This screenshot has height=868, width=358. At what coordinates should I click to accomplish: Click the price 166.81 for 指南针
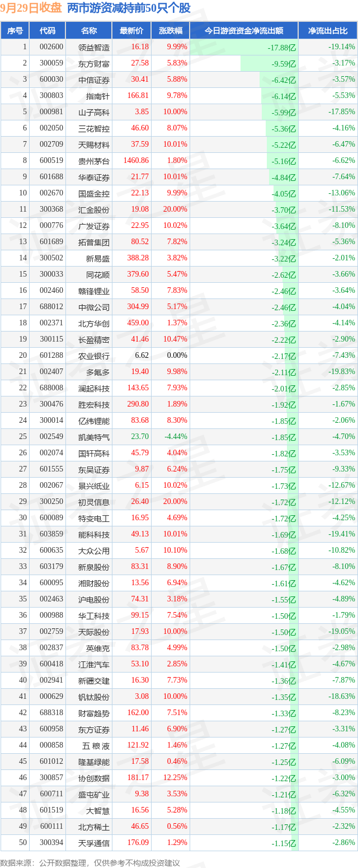pyautogui.click(x=138, y=96)
